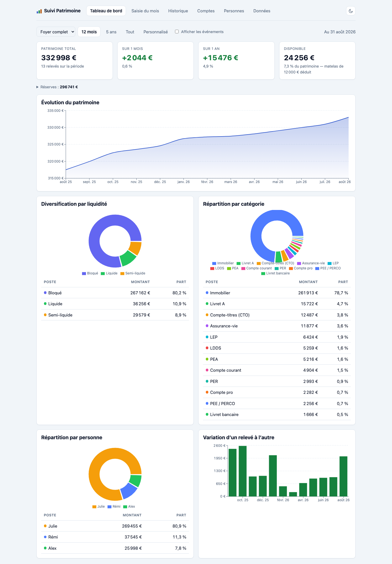Click the Au 31 août 2026 date
The width and height of the screenshot is (392, 564).
coord(340,32)
